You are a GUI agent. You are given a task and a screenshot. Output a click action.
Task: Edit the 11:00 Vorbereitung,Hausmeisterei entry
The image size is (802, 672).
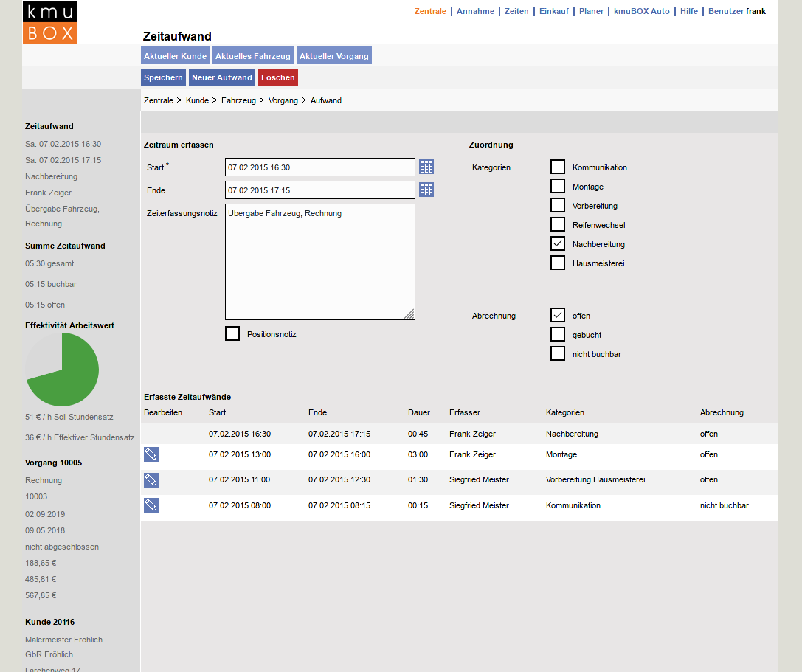click(151, 480)
